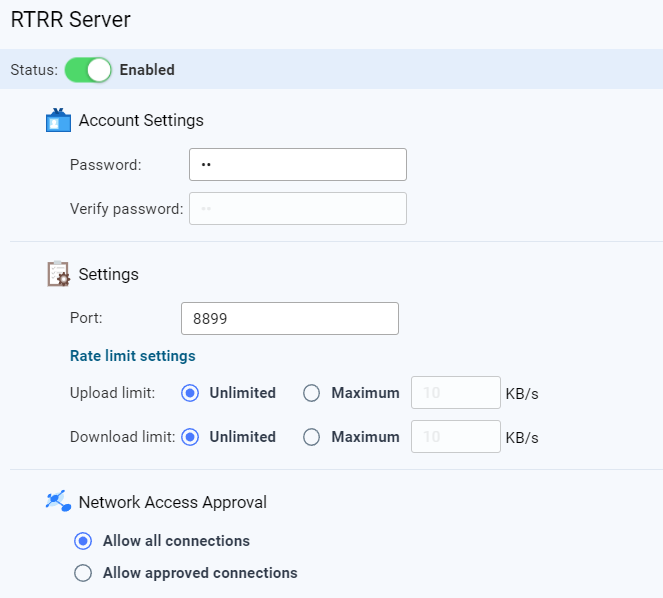The image size is (663, 598).
Task: Click the Port field showing 8899
Action: (289, 318)
